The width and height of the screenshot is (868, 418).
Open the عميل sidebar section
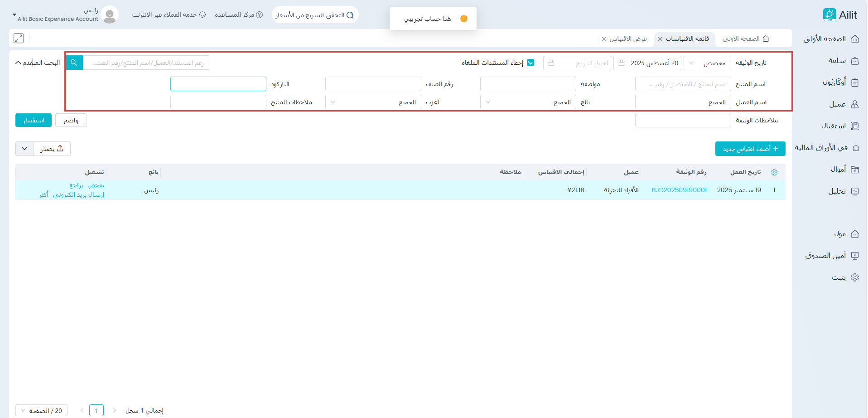[x=843, y=104]
